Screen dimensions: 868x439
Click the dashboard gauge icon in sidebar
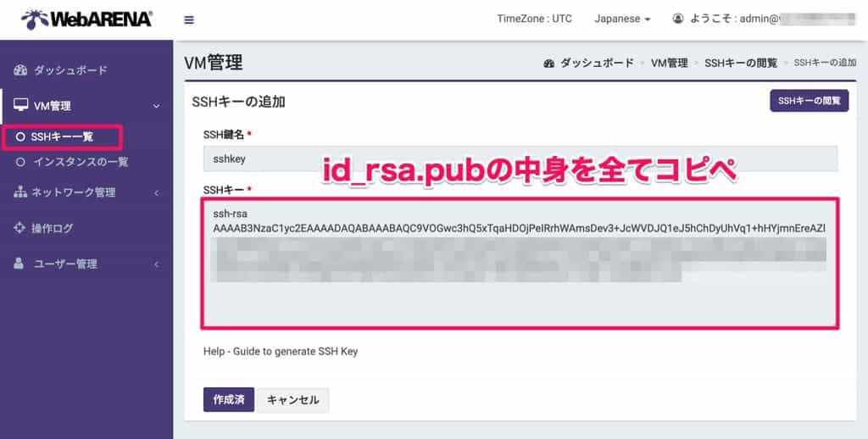[20, 69]
